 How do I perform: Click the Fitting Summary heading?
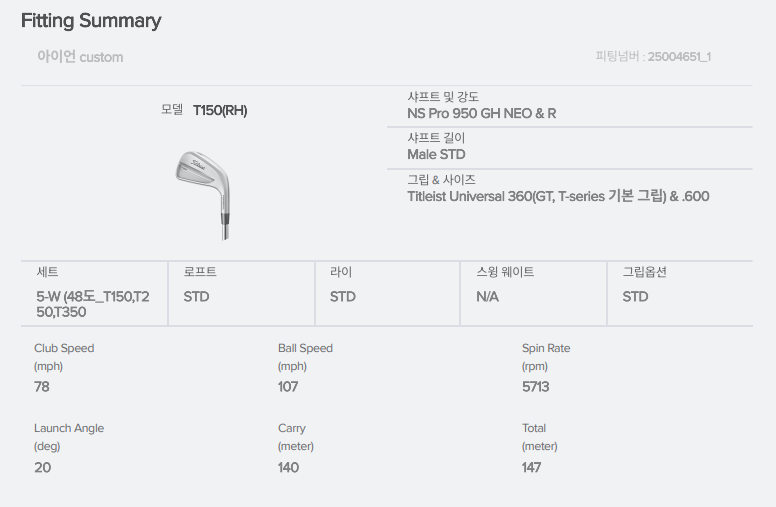coord(91,21)
